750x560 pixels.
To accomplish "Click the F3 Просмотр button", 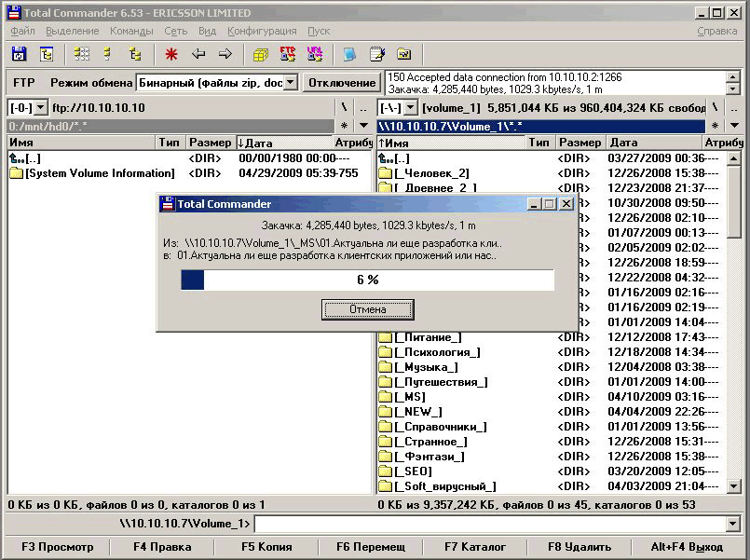I will (58, 547).
